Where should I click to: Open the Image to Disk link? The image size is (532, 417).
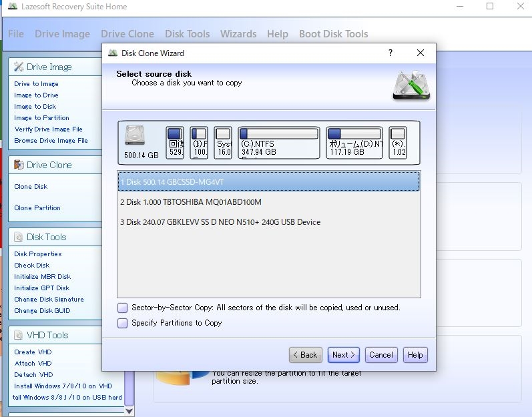pyautogui.click(x=35, y=107)
